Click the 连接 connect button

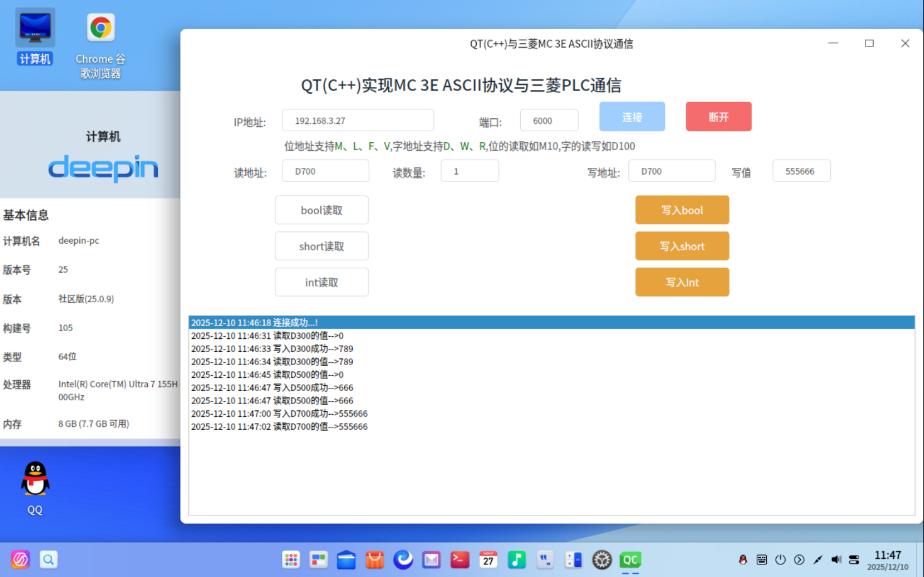[632, 116]
